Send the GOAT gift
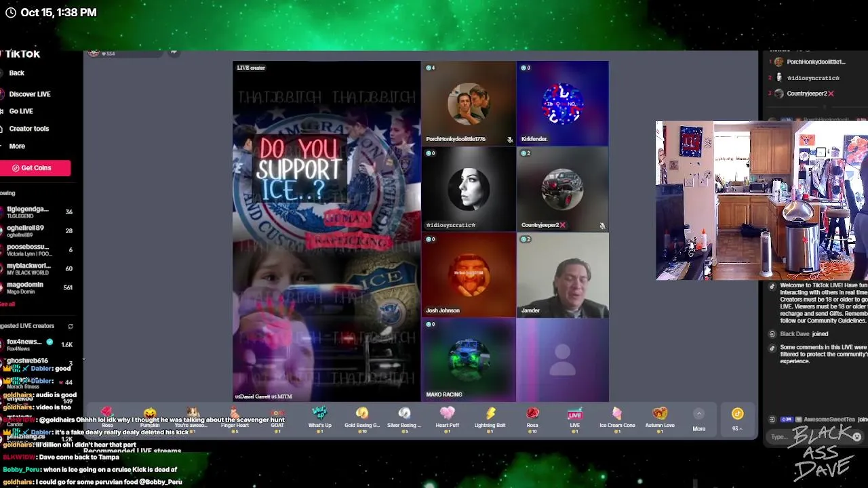Viewport: 868px width, 488px height. pyautogui.click(x=277, y=419)
